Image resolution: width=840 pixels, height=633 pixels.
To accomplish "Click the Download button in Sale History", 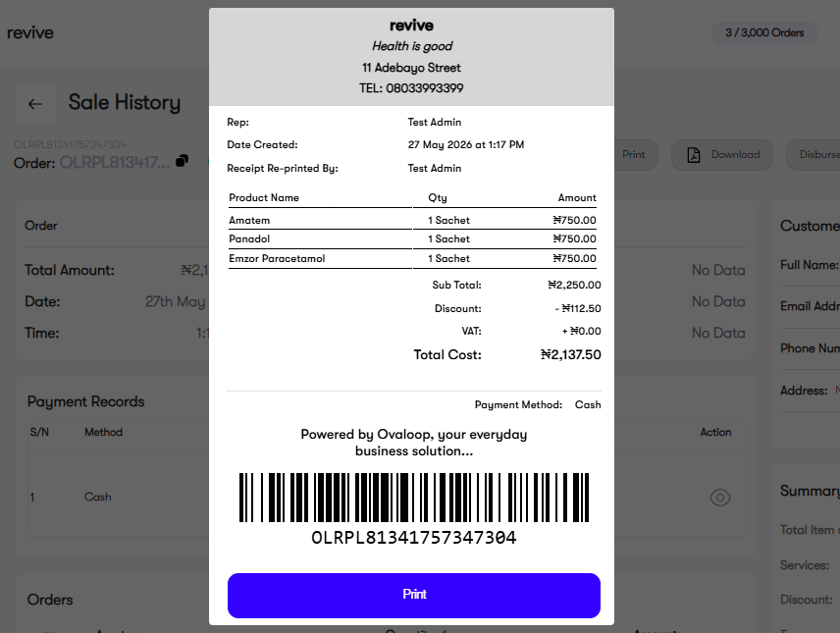I will coord(722,155).
